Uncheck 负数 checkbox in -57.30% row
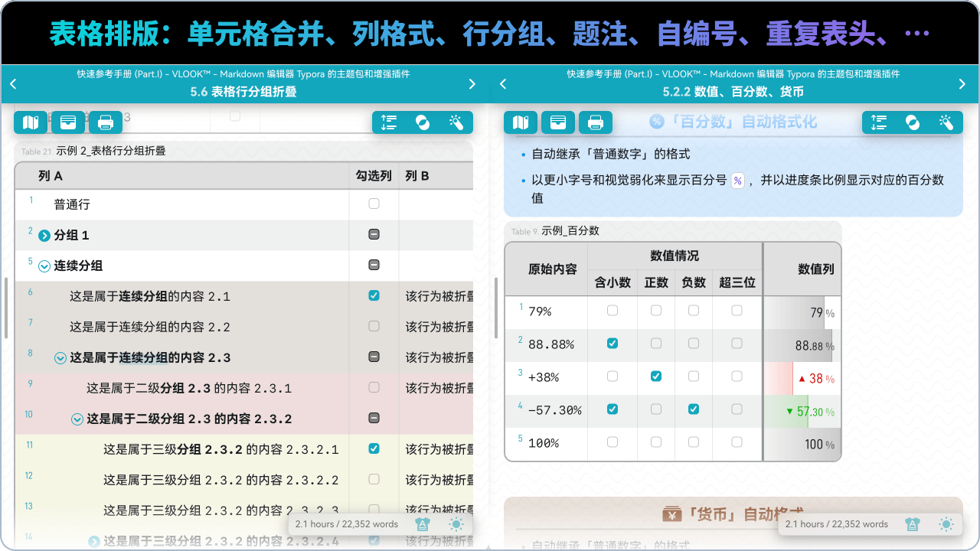The image size is (980, 551). tap(694, 409)
